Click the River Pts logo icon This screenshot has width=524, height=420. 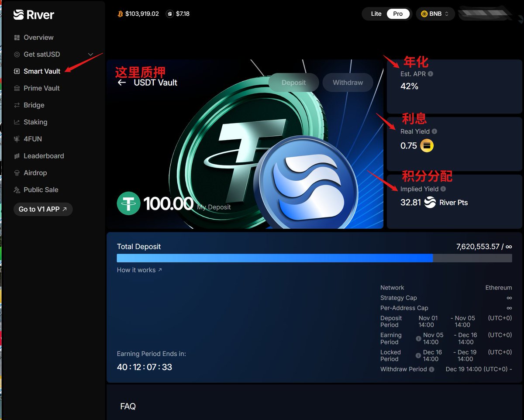click(431, 202)
